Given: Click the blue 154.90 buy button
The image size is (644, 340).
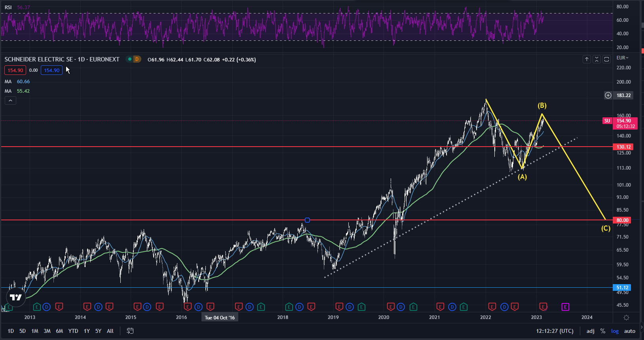Looking at the screenshot, I should [51, 70].
